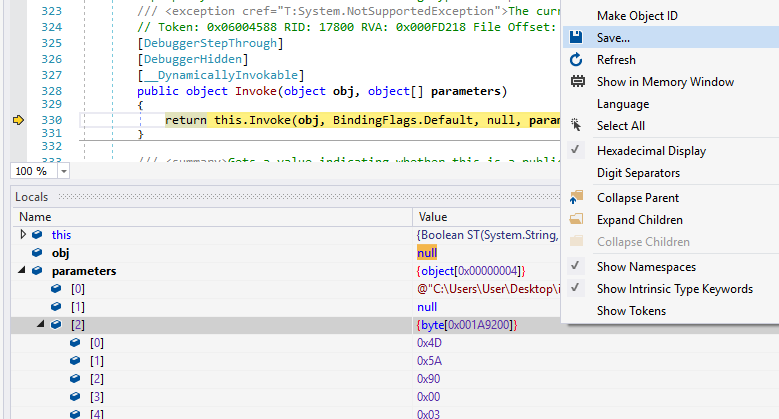The image size is (779, 419).
Task: Click the Name column header
Action: 35,216
